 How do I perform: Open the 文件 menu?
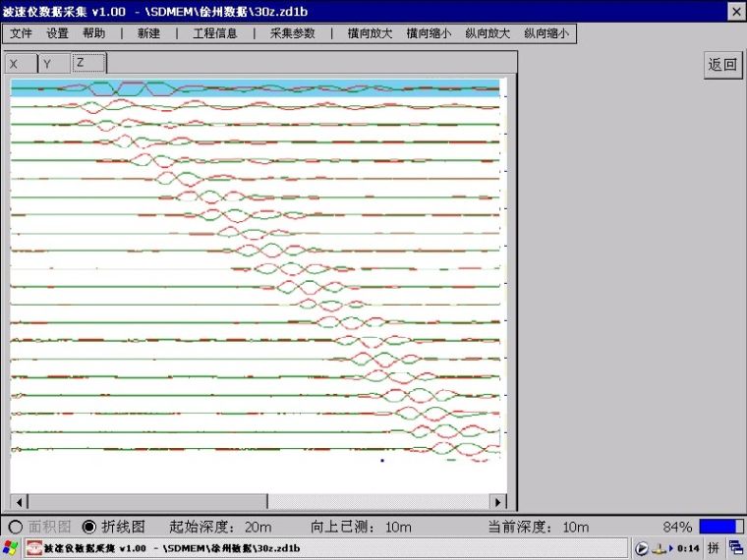pos(22,33)
